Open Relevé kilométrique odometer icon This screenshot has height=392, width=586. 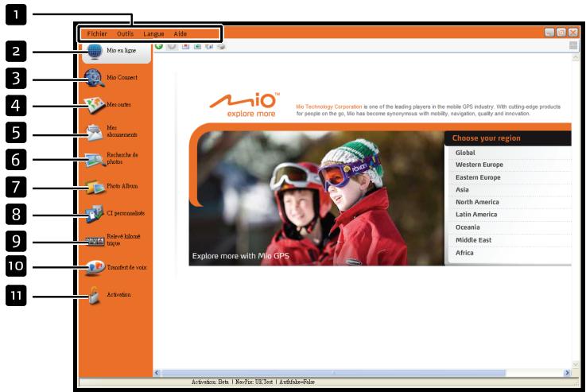pos(95,242)
